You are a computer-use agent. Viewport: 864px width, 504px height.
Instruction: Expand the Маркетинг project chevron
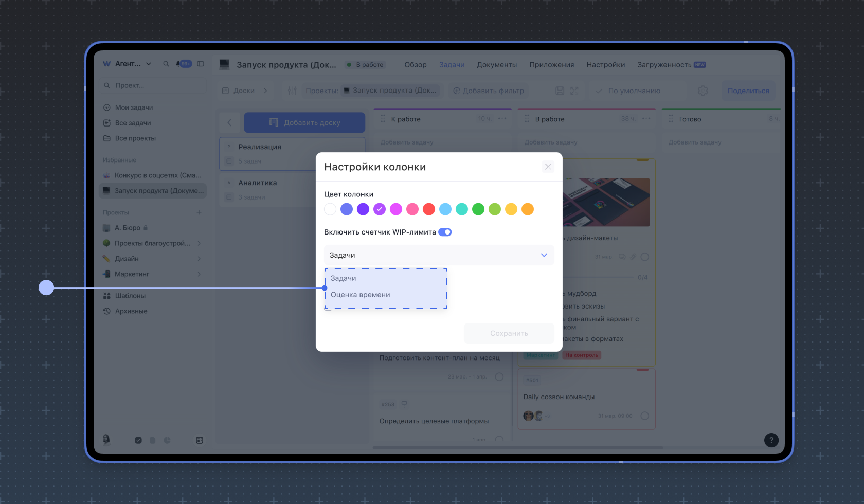199,274
